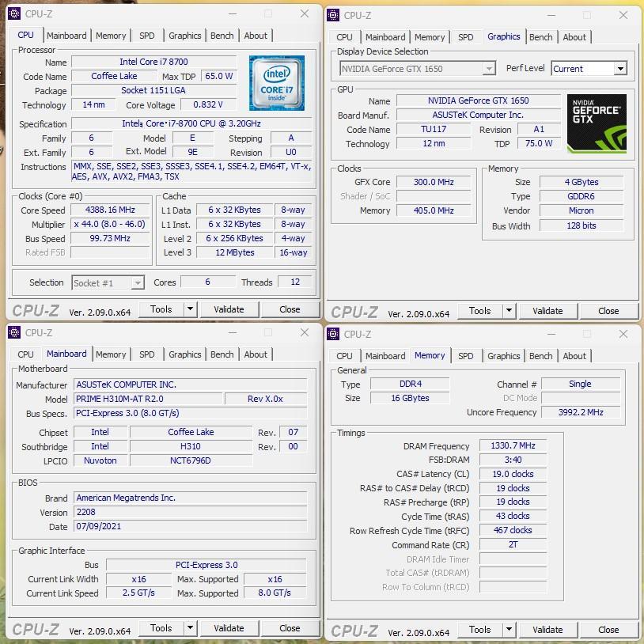Open SPD tab in Graphics window
The width and height of the screenshot is (644, 644).
465,37
